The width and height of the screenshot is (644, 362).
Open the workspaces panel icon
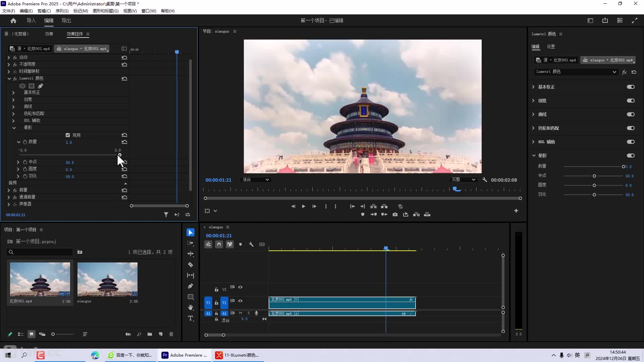[x=620, y=20]
